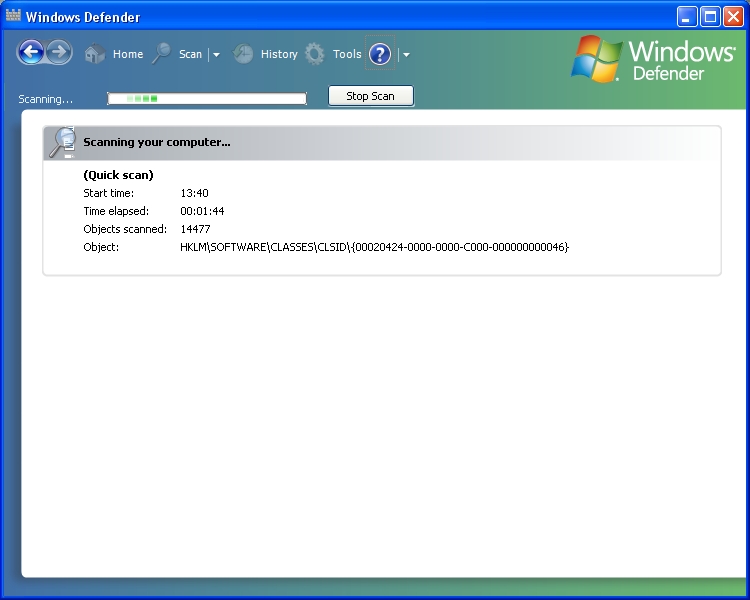The width and height of the screenshot is (750, 600).
Task: Click the Scan magnifying glass icon
Action: [161, 54]
